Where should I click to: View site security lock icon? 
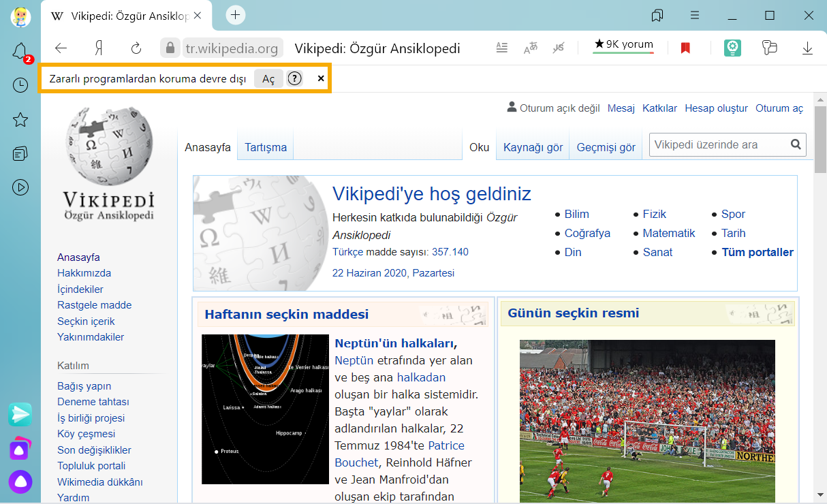(170, 48)
